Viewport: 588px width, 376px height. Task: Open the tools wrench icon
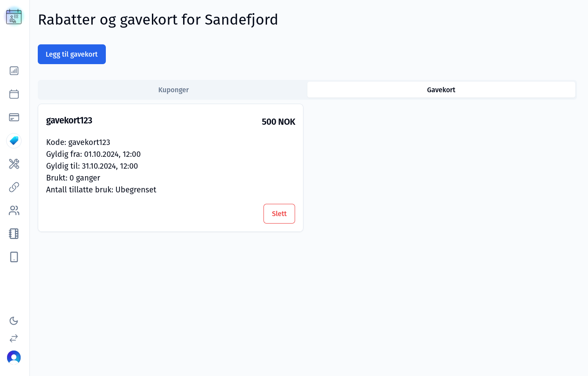[x=14, y=164]
